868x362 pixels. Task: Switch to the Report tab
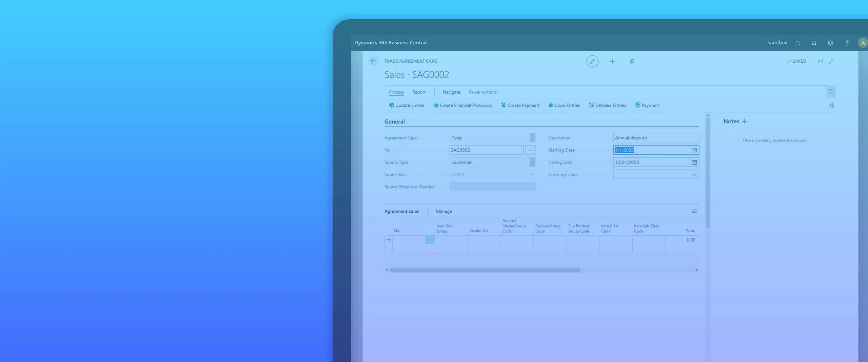pyautogui.click(x=419, y=92)
